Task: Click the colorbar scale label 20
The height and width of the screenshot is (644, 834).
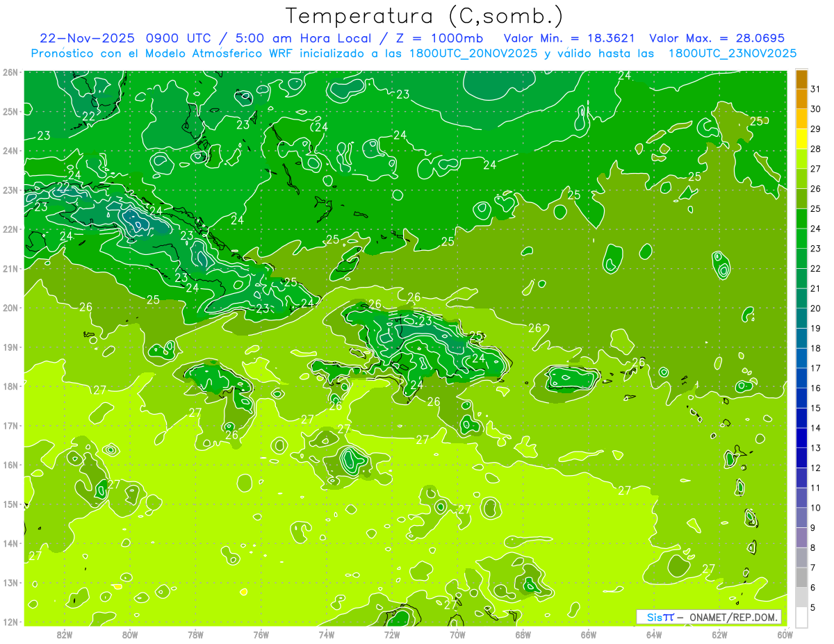Action: coord(816,308)
